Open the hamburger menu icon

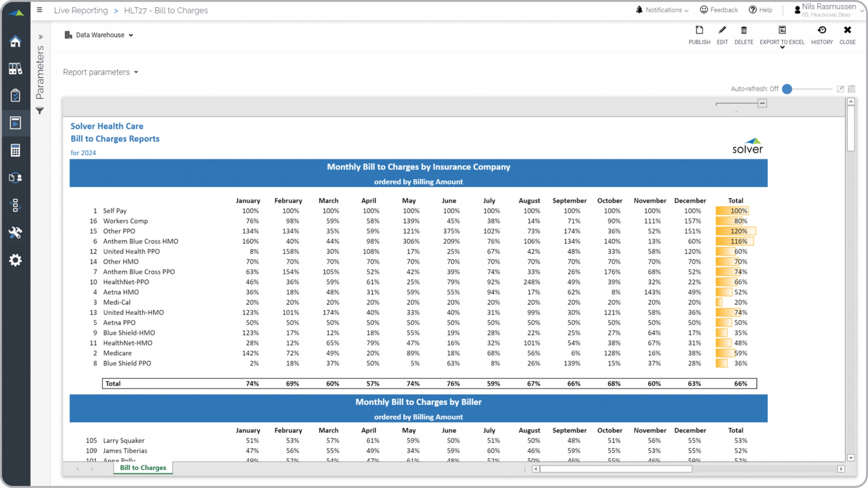[39, 10]
